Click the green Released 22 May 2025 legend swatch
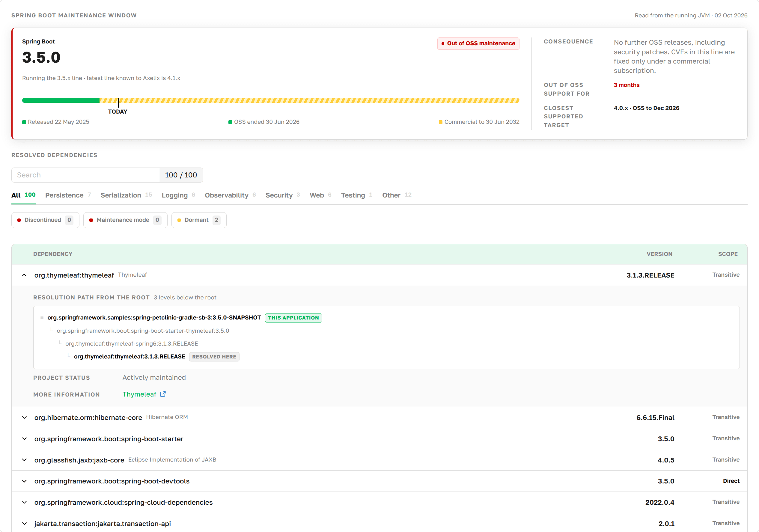The width and height of the screenshot is (759, 532). tap(24, 122)
